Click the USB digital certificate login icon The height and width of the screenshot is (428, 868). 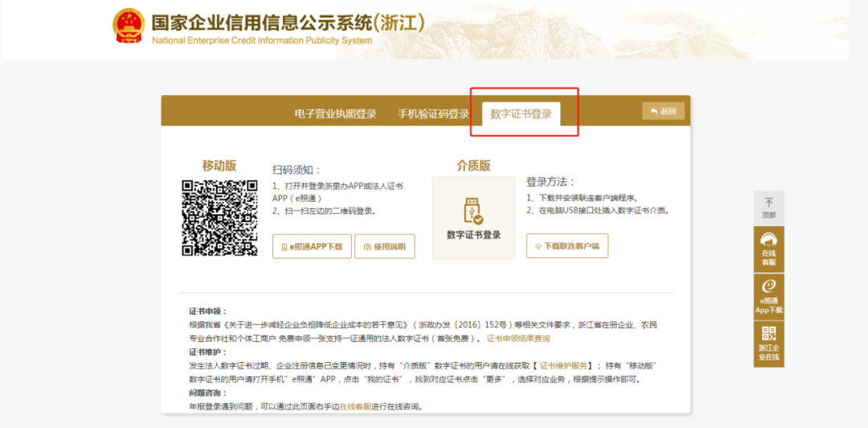(473, 211)
